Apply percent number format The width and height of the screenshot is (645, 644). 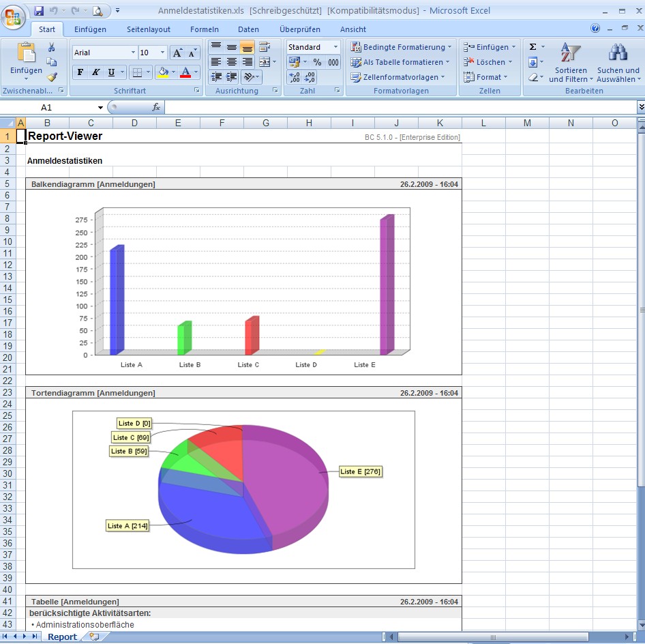[x=317, y=62]
